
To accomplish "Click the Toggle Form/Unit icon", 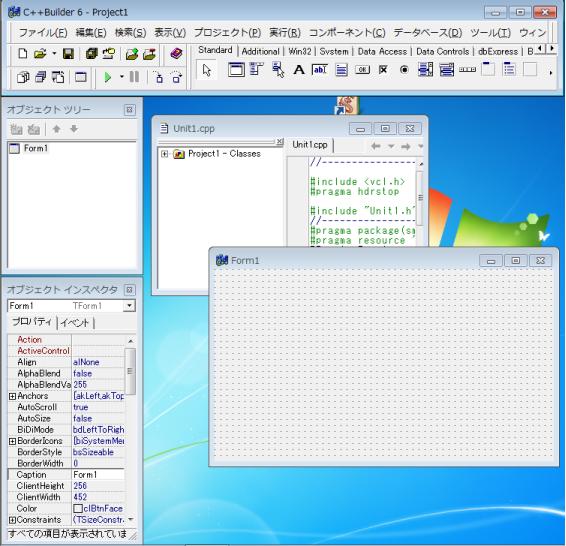I will (58, 77).
